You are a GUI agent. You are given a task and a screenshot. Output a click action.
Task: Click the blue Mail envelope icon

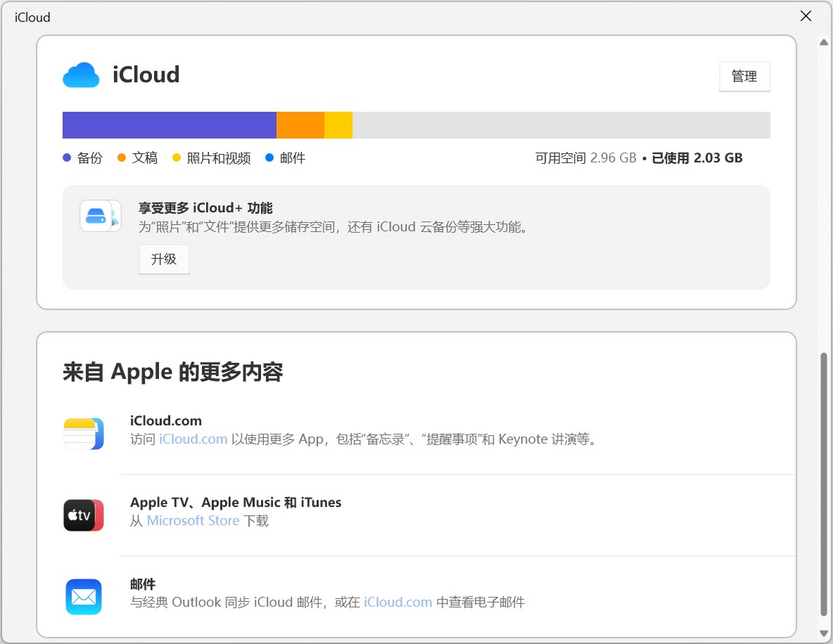[x=83, y=595]
